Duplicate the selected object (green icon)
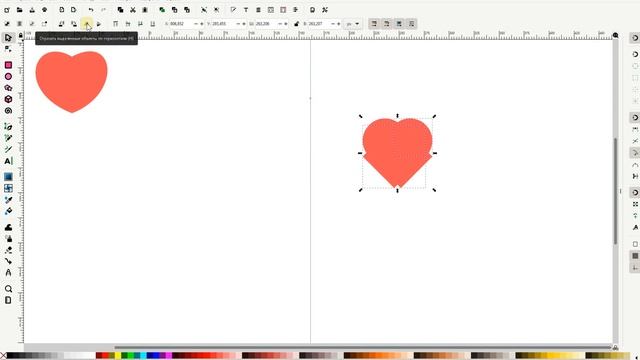Viewport: 640px width, 360px height. pos(162,10)
